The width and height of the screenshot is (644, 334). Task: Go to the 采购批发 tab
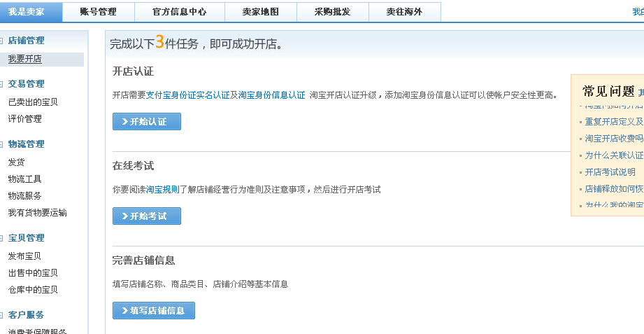332,12
